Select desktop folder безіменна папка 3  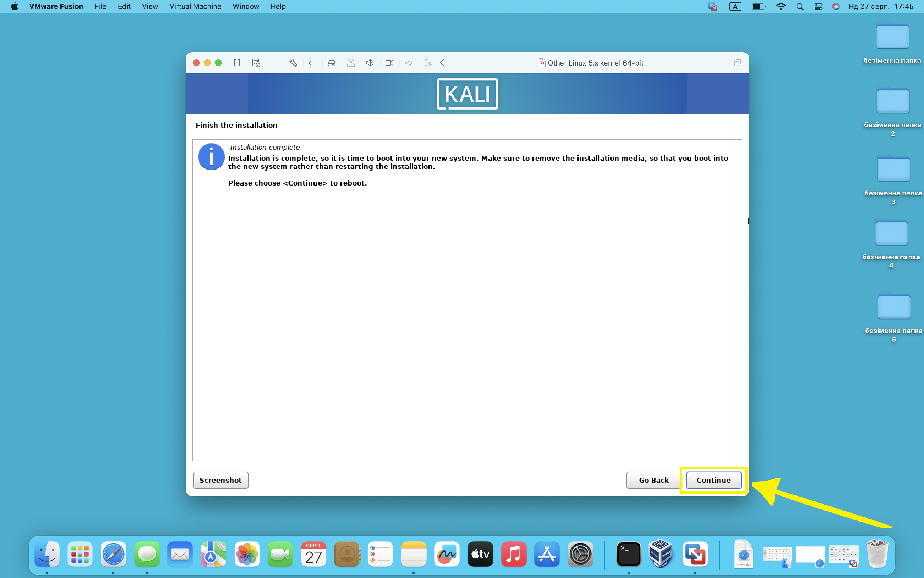point(893,180)
